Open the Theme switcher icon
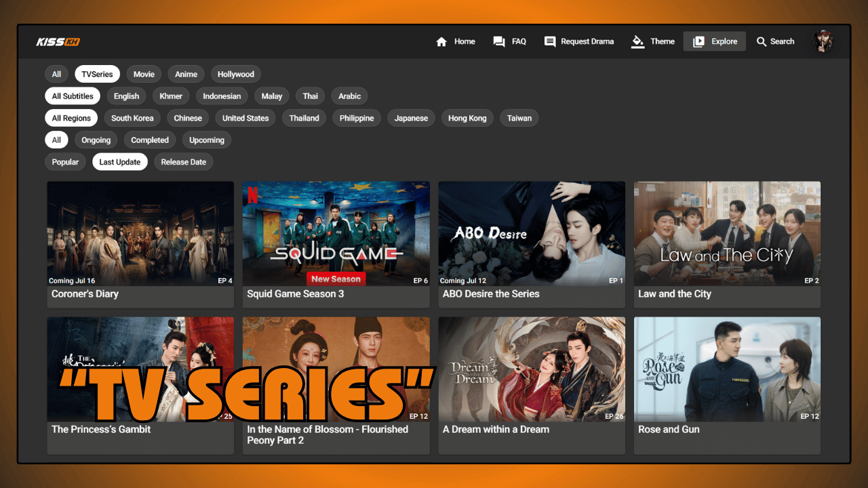Image resolution: width=868 pixels, height=488 pixels. [x=638, y=41]
